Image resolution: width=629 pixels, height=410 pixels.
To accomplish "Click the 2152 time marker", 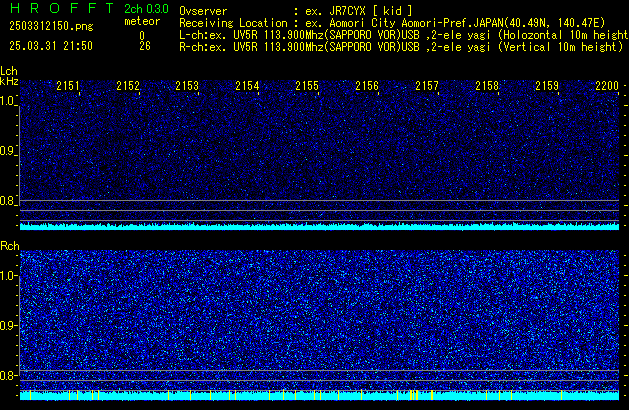I will point(128,86).
